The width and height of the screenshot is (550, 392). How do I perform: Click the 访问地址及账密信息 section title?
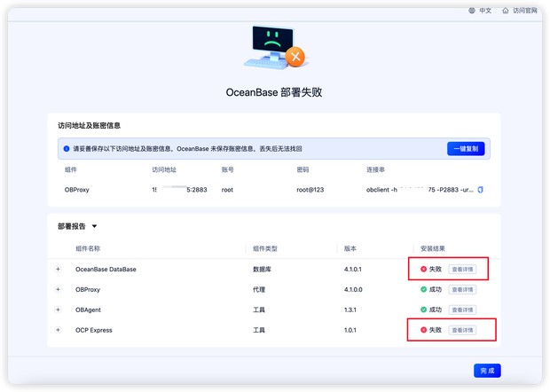pos(89,126)
